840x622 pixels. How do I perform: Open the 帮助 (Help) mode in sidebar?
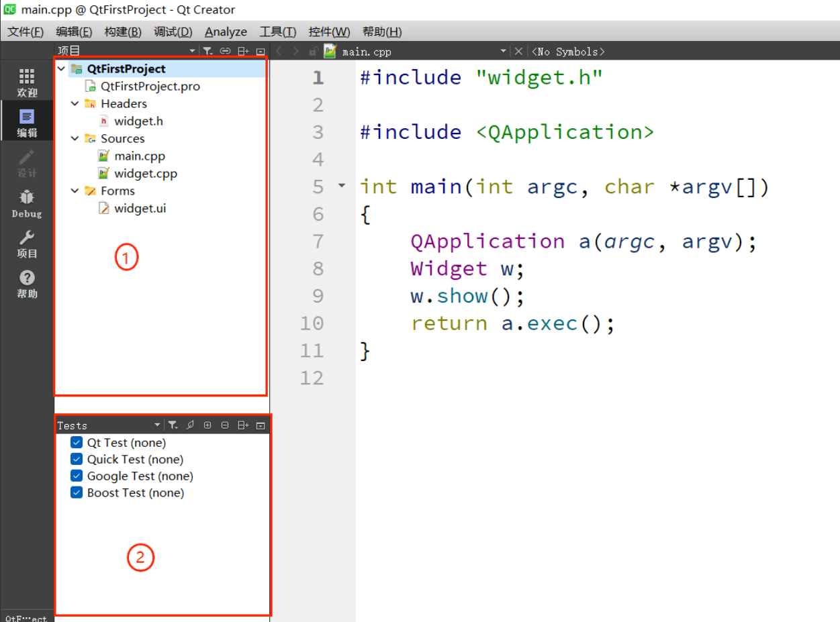(27, 284)
